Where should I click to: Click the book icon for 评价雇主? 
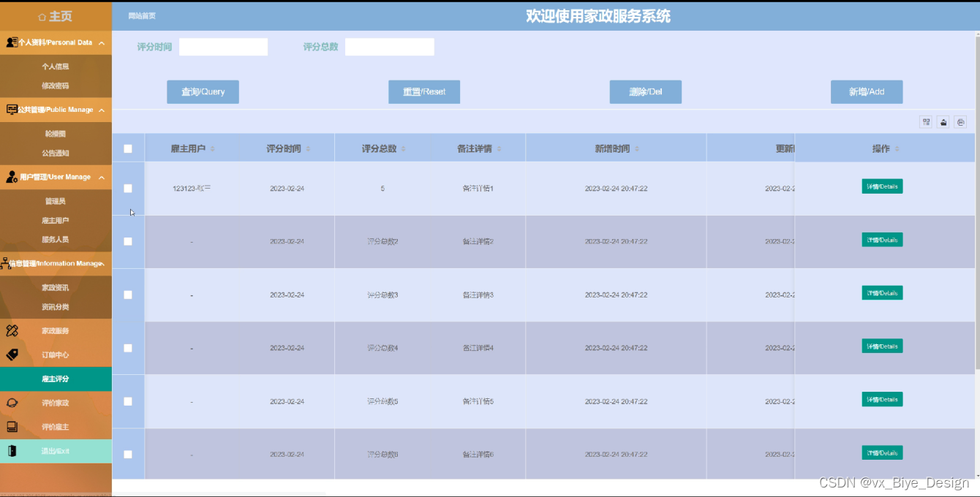[12, 427]
